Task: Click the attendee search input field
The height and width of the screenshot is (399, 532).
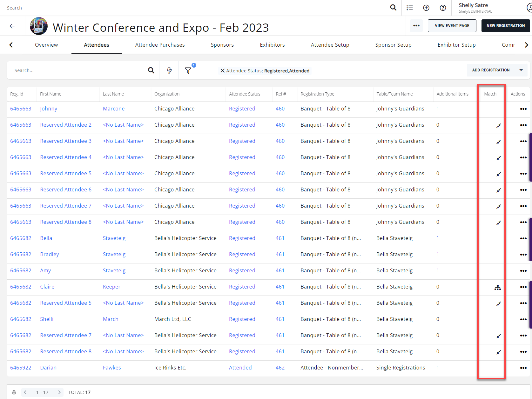Action: pos(79,70)
